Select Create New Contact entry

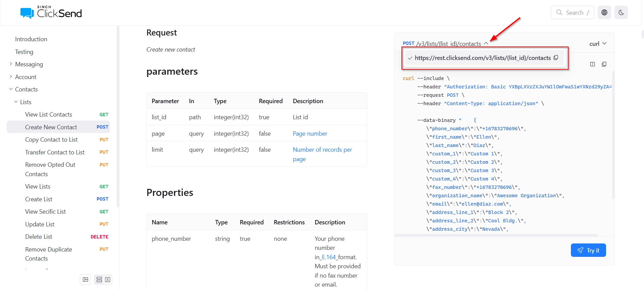[x=58, y=127]
